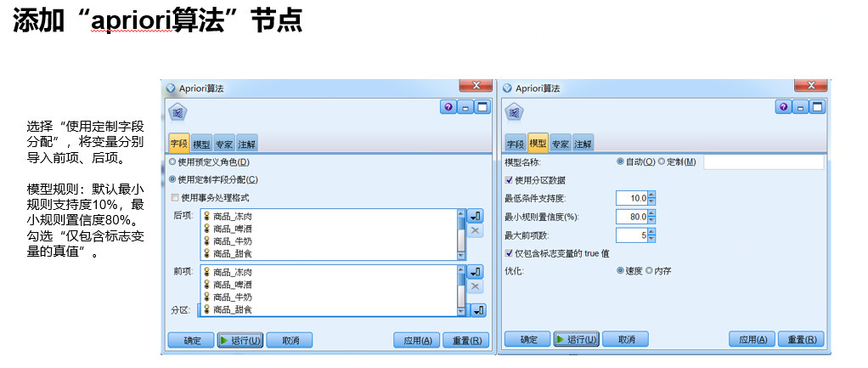Click 重置(R) button in fields dialog
The width and height of the screenshot is (868, 368).
click(x=466, y=340)
